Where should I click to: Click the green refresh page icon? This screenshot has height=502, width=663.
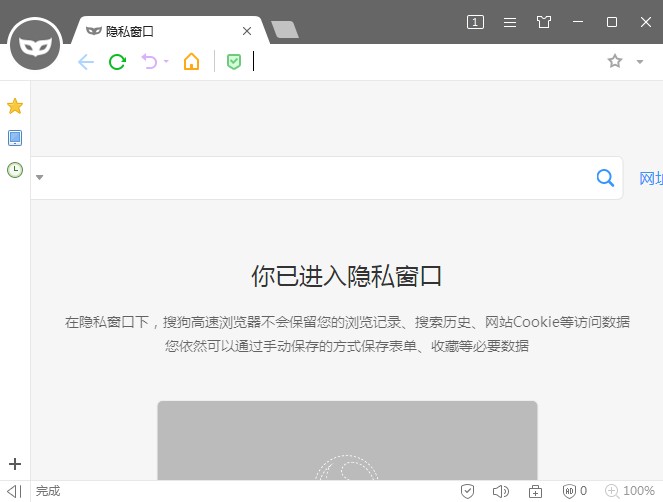pos(117,62)
